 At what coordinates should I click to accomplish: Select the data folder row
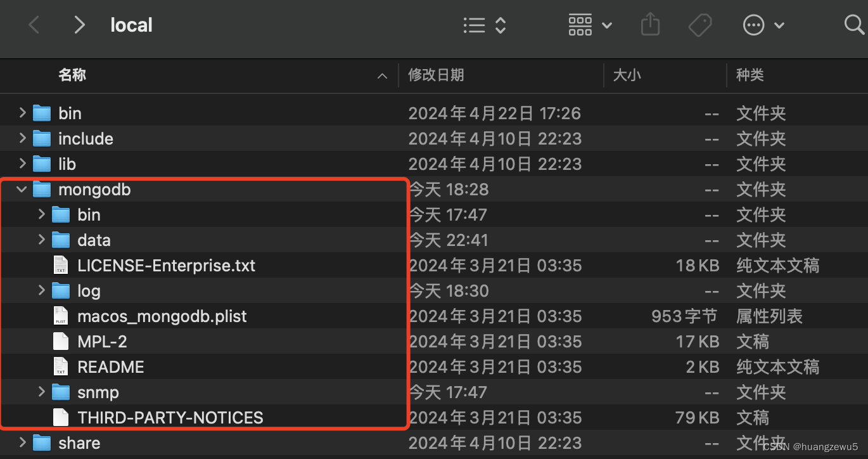pos(94,240)
